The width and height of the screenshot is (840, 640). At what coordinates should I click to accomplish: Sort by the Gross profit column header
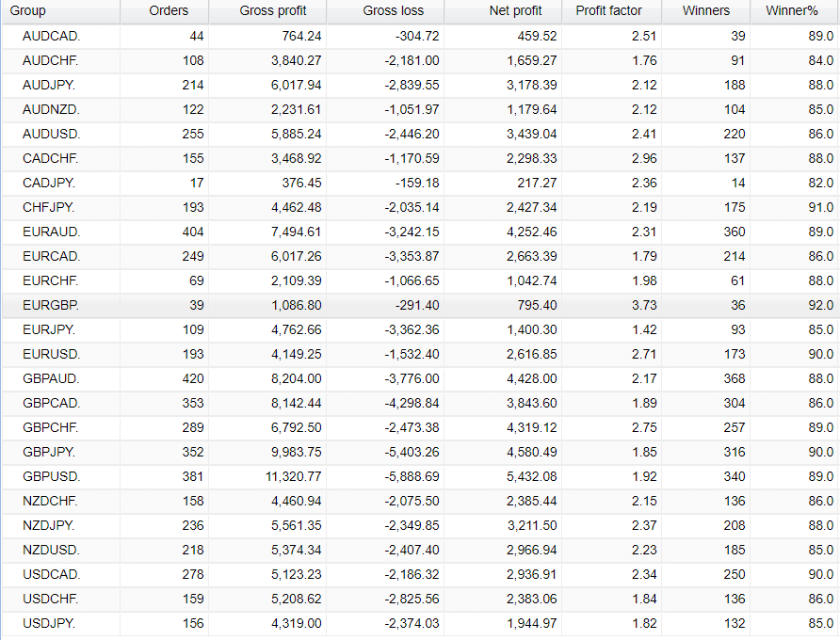tap(269, 11)
